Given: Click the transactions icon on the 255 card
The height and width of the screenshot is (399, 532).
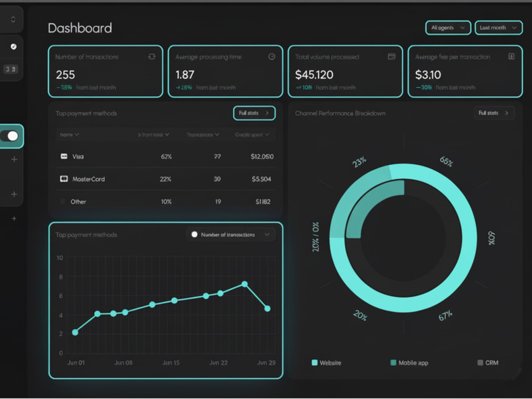Looking at the screenshot, I should (152, 57).
